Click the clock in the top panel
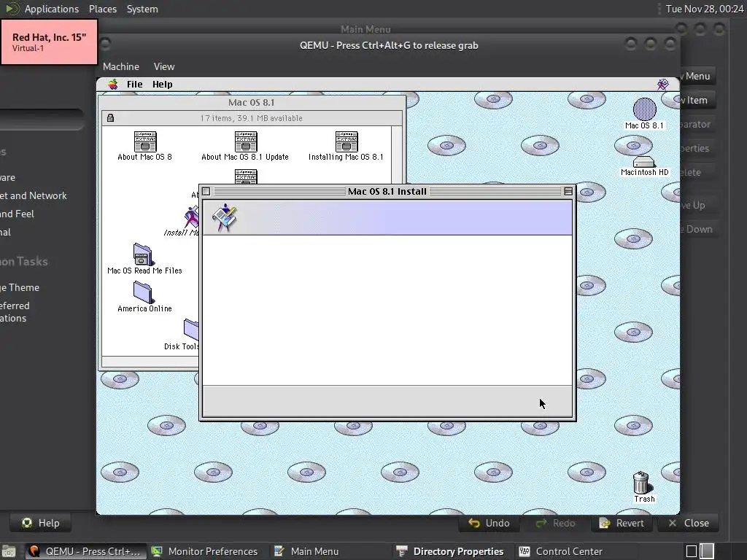The width and height of the screenshot is (747, 560). (x=705, y=9)
